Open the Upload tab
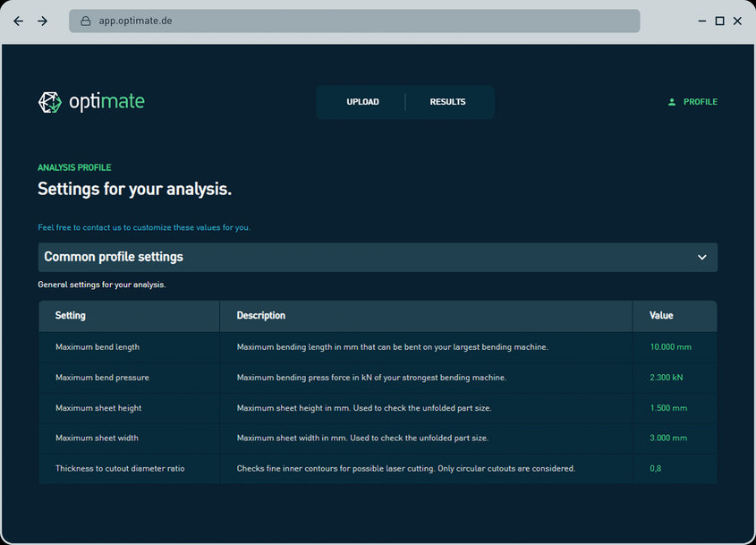This screenshot has height=545, width=756. (362, 102)
